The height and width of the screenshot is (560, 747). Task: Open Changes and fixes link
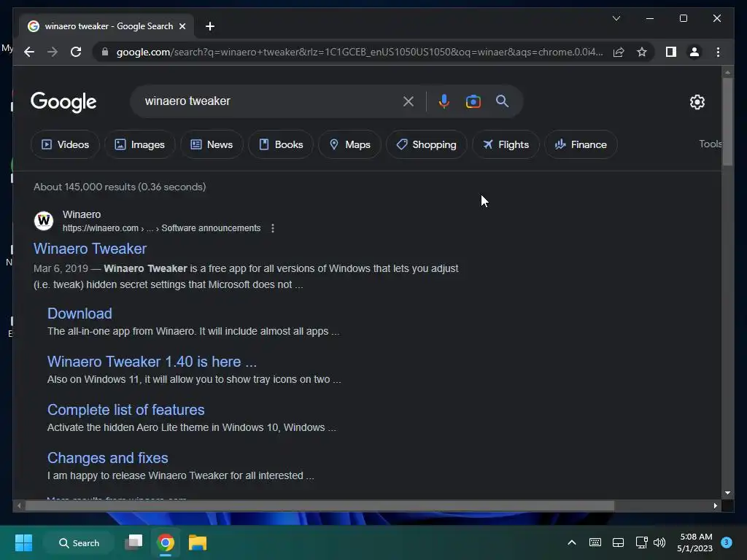tap(108, 458)
